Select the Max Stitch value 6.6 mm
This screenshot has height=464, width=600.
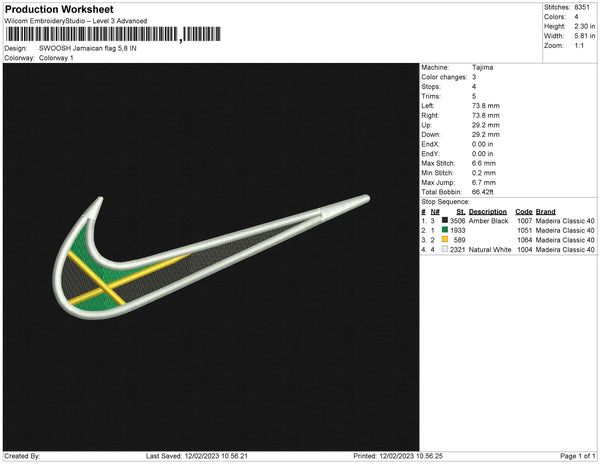[484, 163]
